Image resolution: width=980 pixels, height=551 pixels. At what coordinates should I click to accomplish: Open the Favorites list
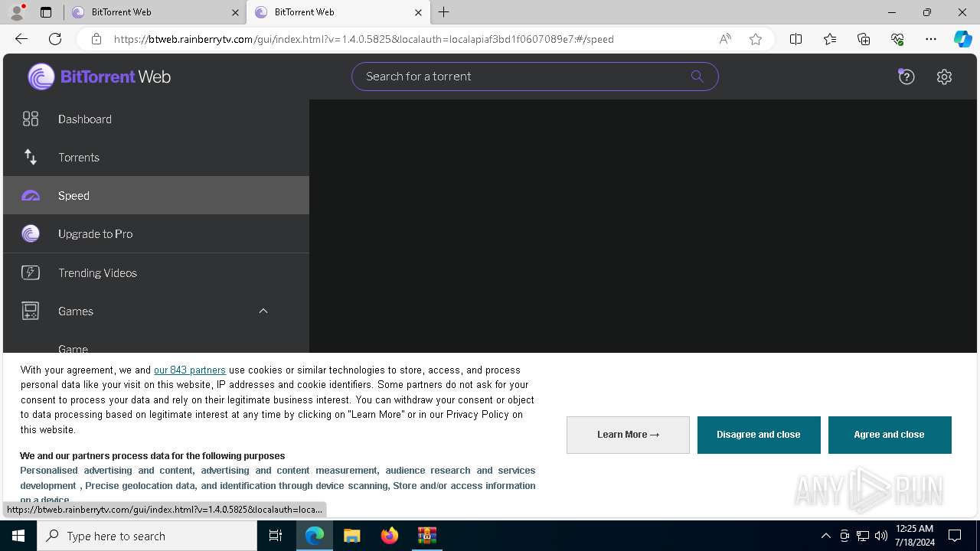point(830,39)
